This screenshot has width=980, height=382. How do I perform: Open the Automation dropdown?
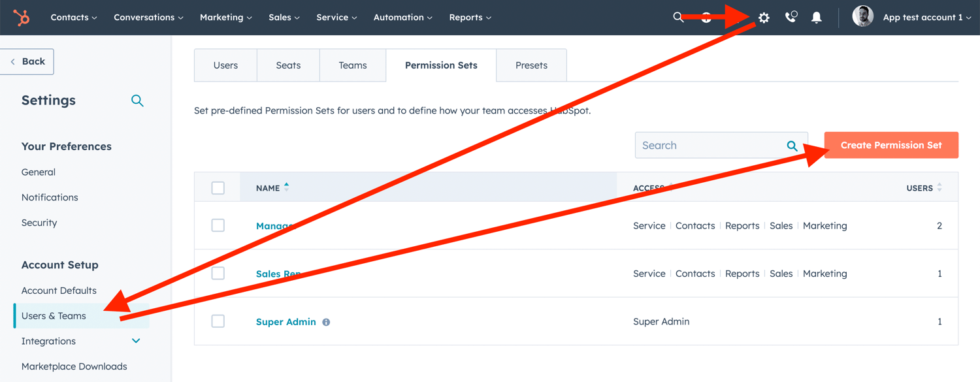click(402, 18)
